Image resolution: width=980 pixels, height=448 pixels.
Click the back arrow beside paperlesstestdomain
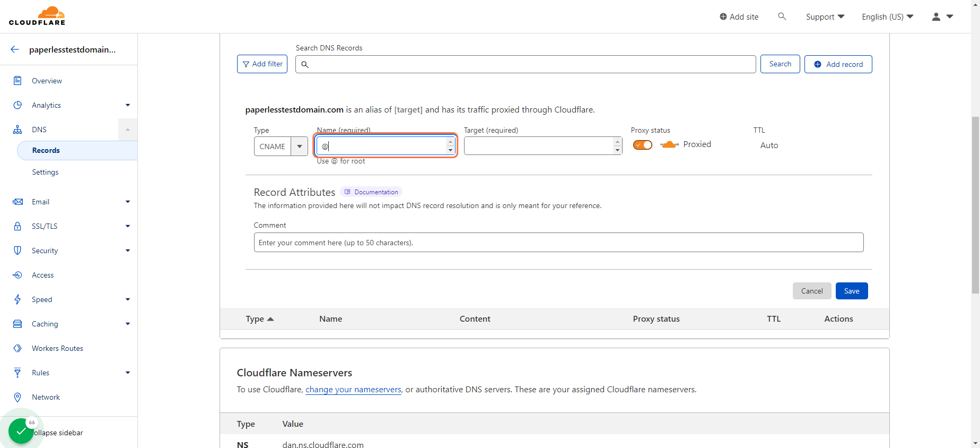(x=15, y=49)
